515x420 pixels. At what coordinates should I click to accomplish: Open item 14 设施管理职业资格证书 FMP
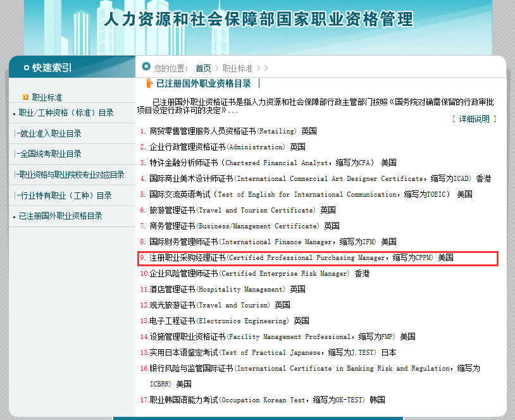click(x=282, y=337)
